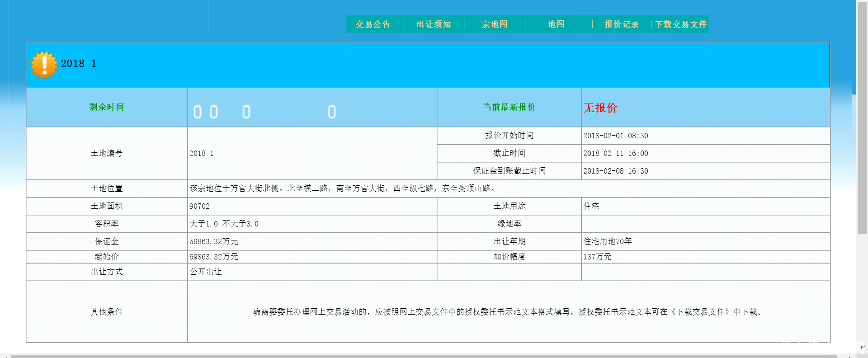Click the land location description text

[343, 188]
